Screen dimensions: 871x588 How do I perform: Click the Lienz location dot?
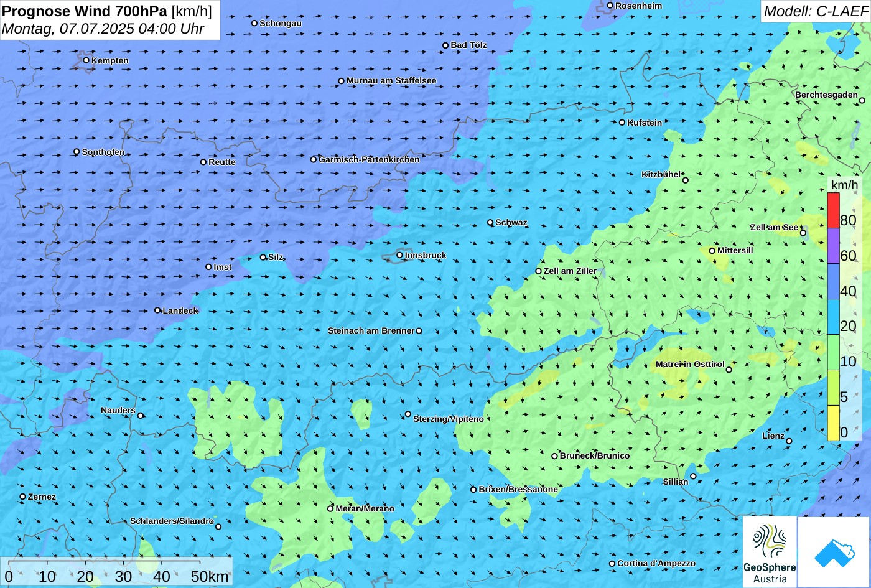789,441
